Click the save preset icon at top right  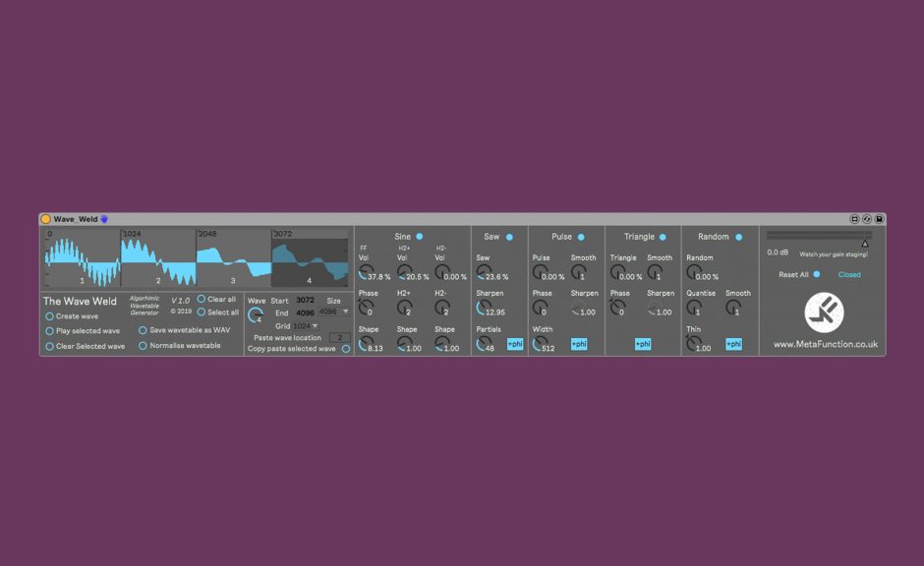(x=879, y=218)
